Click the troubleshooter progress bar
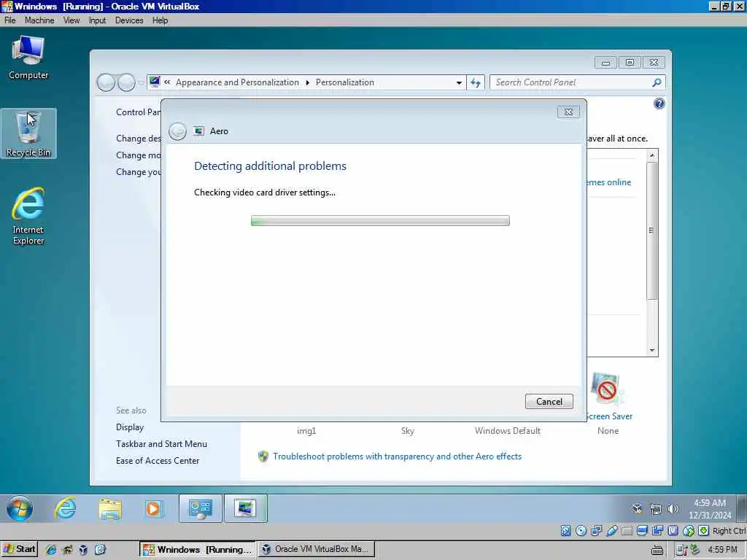 coord(380,220)
